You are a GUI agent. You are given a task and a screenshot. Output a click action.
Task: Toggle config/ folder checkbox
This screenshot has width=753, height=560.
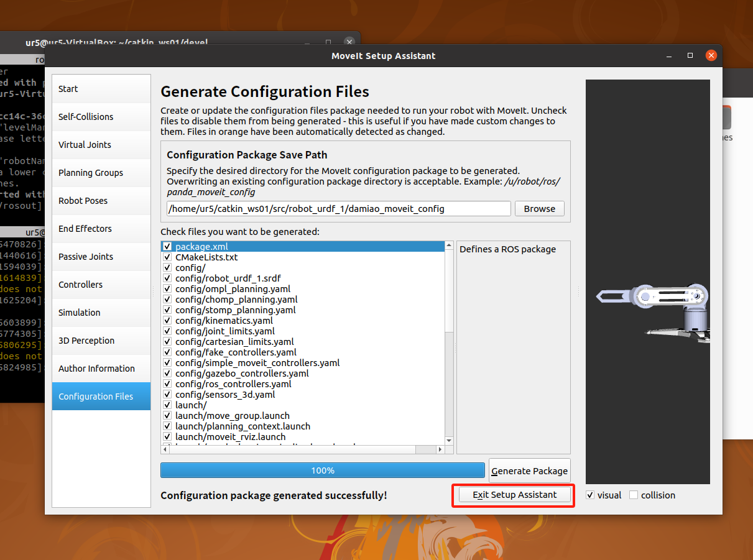167,268
